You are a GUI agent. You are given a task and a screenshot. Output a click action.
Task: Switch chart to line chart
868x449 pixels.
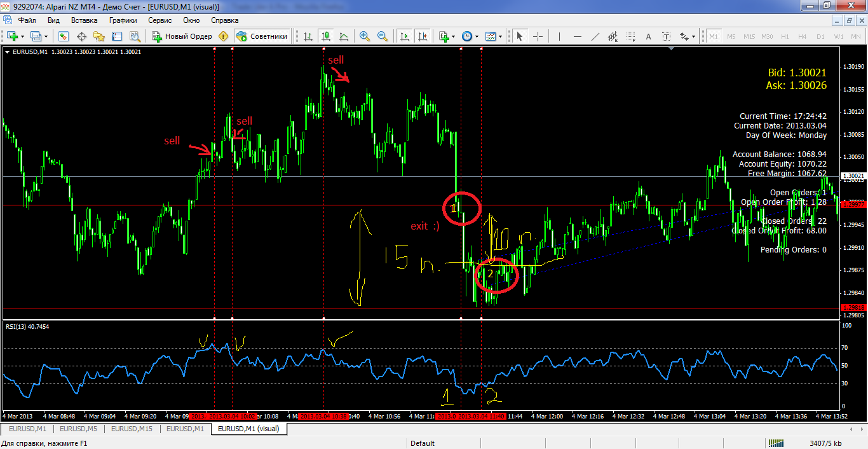pos(344,36)
